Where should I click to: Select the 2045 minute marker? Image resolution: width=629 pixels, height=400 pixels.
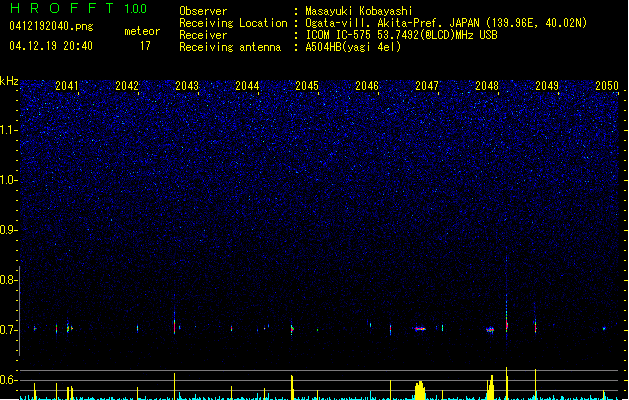pyautogui.click(x=307, y=86)
